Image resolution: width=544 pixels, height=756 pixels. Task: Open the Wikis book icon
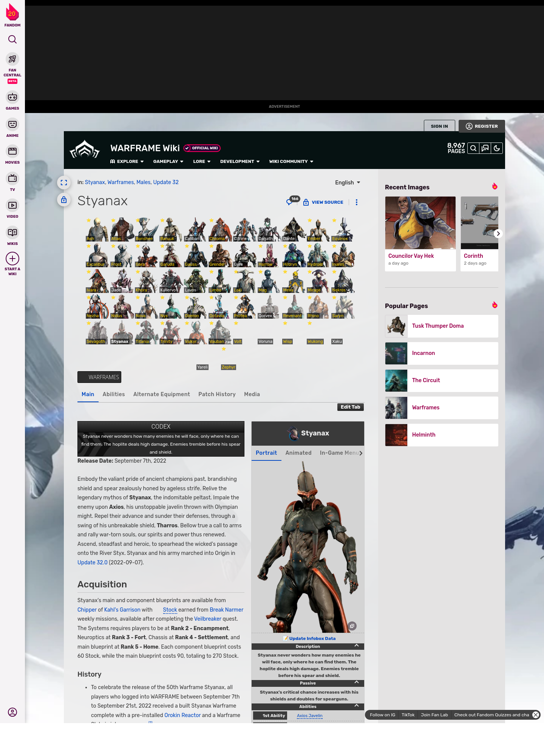click(12, 232)
